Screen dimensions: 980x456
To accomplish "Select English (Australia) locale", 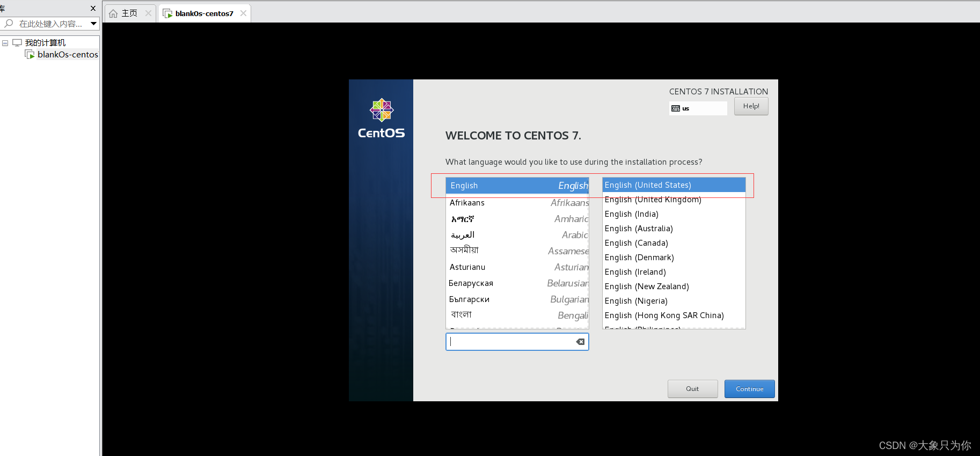I will click(674, 229).
